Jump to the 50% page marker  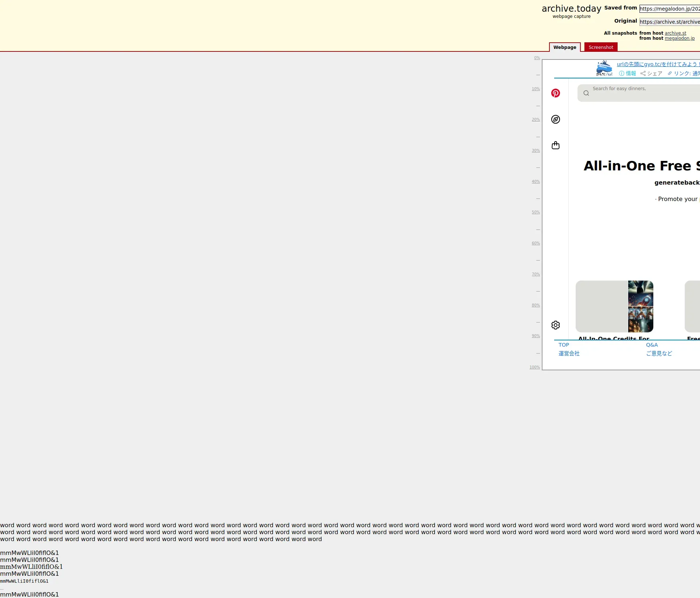[536, 212]
